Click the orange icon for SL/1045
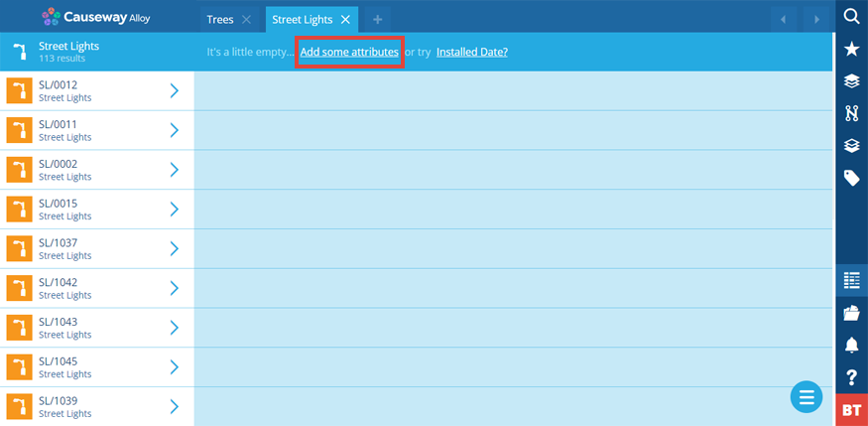Viewport: 868px width, 426px height. [20, 366]
